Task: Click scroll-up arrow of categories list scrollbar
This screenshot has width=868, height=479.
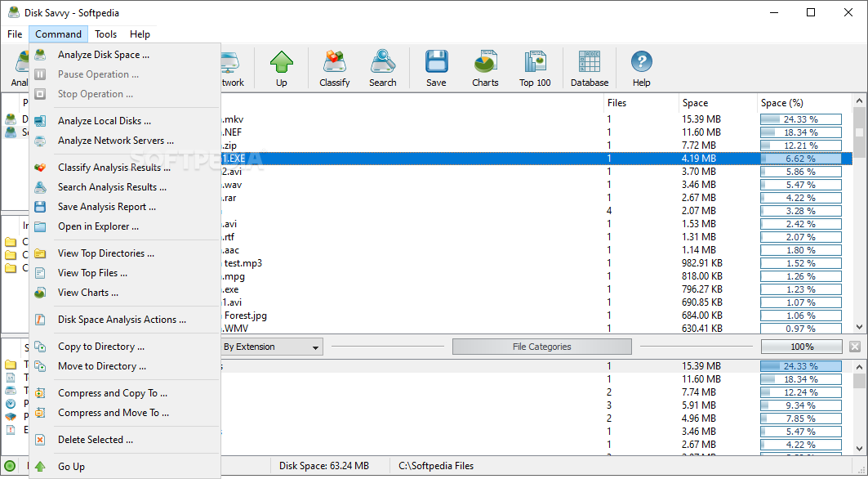Action: tap(859, 367)
